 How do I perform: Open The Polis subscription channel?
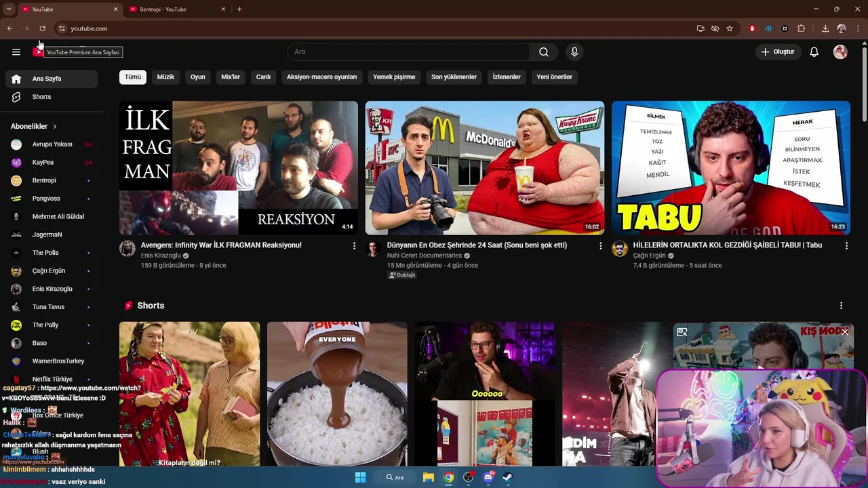[52, 253]
